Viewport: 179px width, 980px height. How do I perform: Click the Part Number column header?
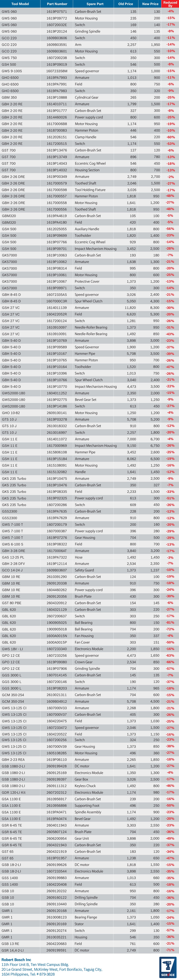(x=57, y=4)
